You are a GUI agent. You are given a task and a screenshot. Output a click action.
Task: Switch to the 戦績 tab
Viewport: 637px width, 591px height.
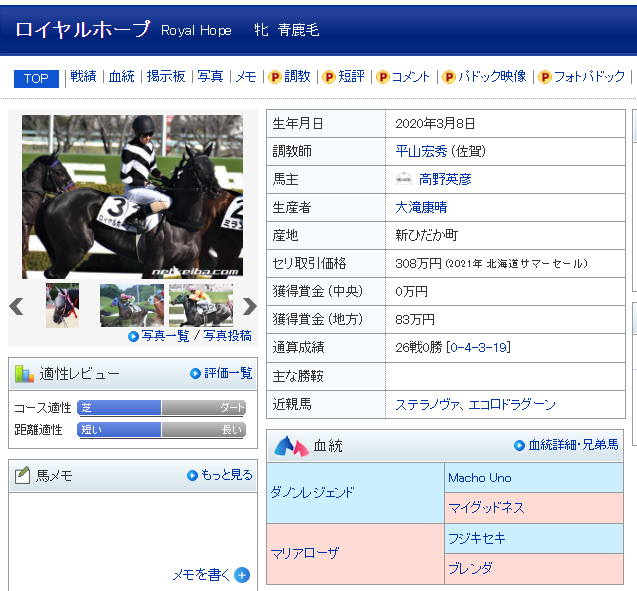[83, 77]
